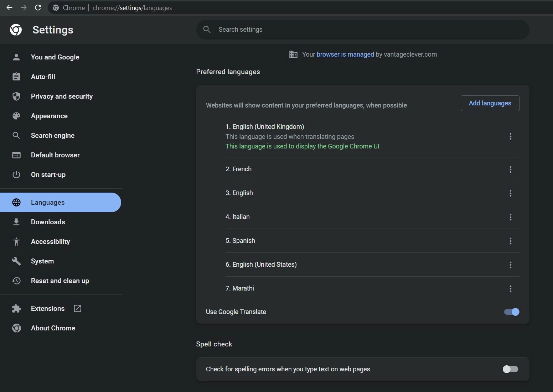This screenshot has width=553, height=392.
Task: Open Auto-fill settings section
Action: (61, 77)
